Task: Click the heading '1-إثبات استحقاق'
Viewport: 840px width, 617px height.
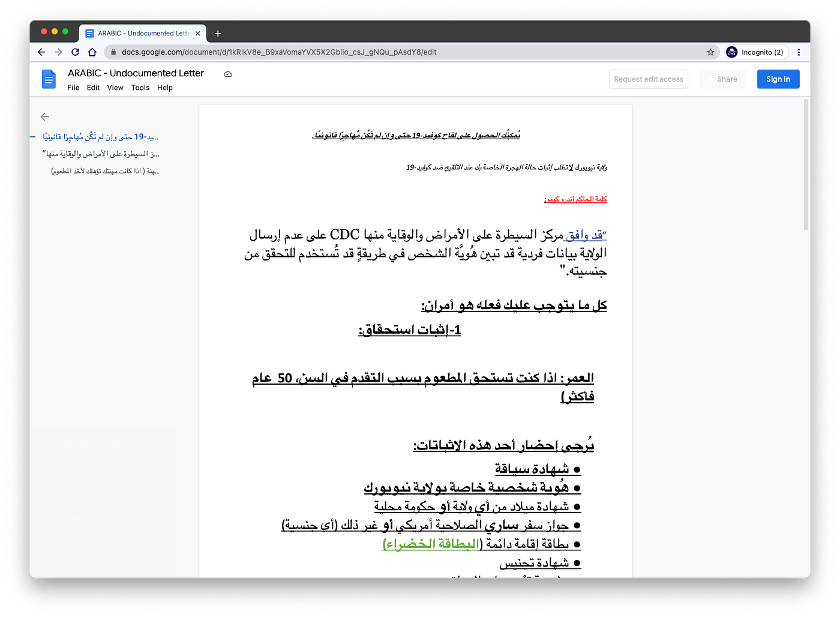Action: [x=410, y=330]
